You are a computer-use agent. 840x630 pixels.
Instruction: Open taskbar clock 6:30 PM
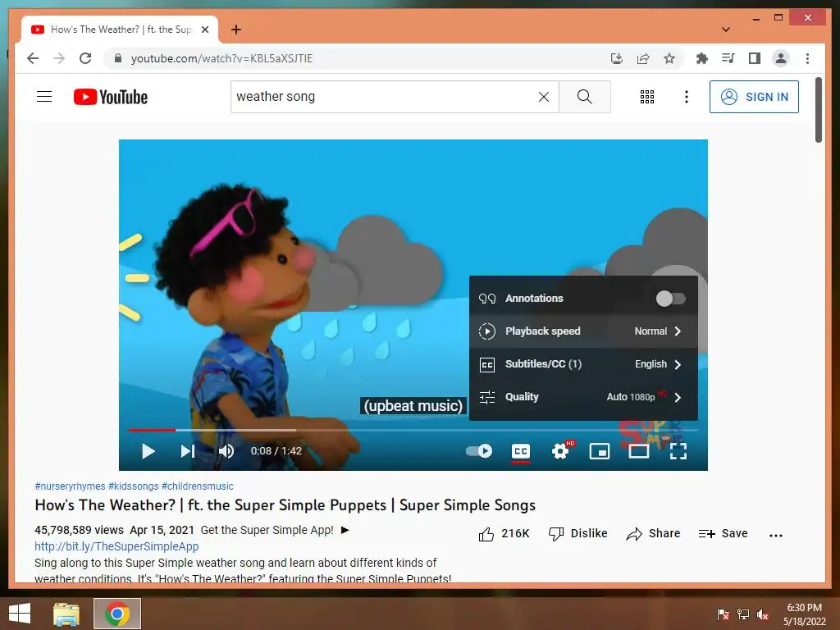click(804, 614)
